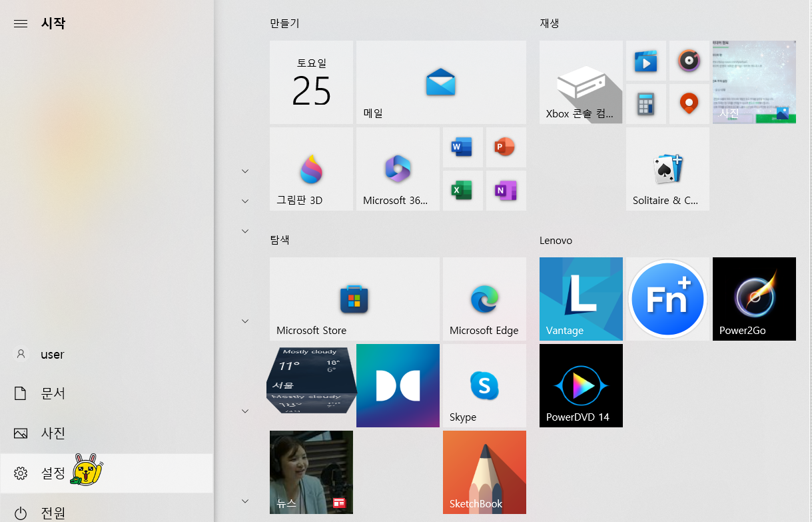Open the Movies & TV clapperboard tile
This screenshot has height=522, width=812.
646,61
